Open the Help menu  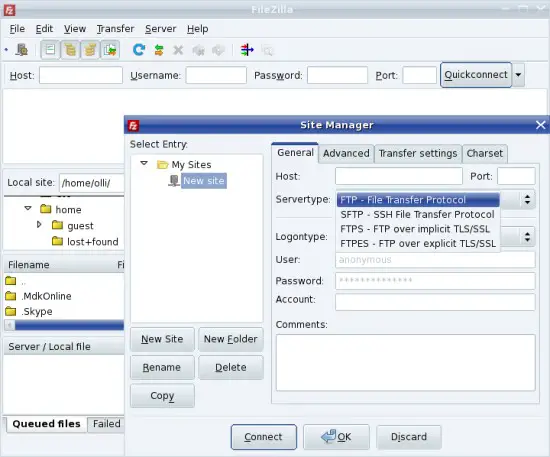[x=197, y=29]
